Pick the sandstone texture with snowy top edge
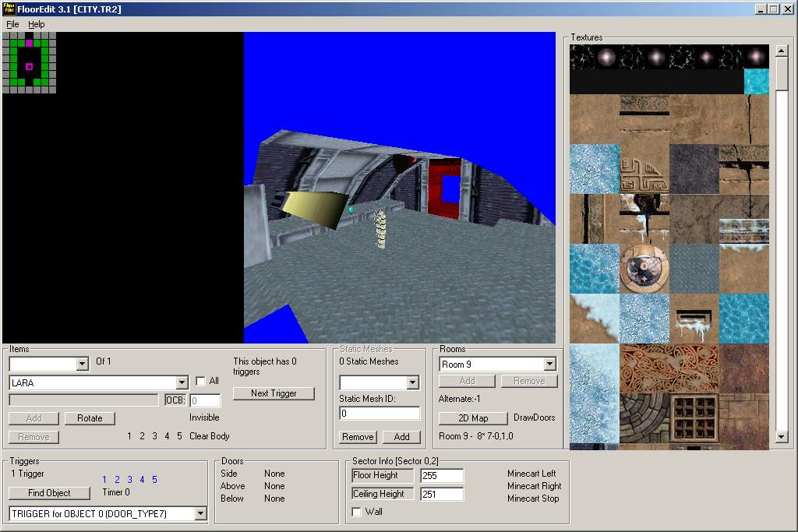 744,269
